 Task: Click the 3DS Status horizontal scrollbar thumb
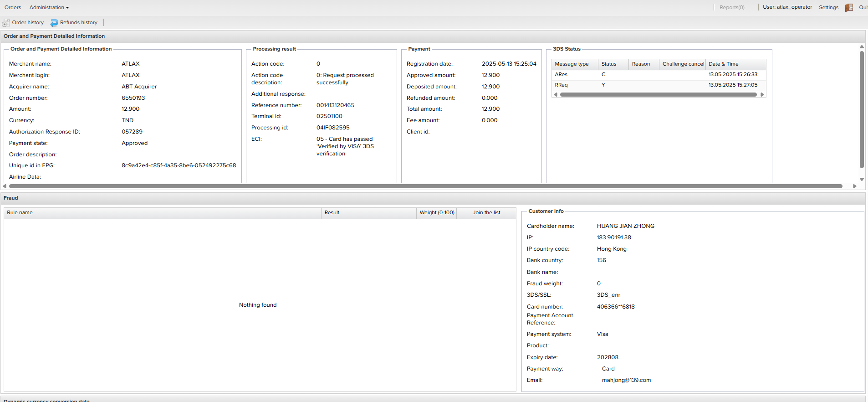(x=658, y=95)
